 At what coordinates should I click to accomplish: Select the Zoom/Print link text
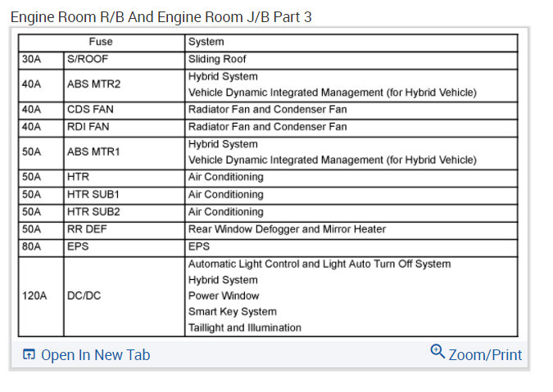[x=485, y=354]
